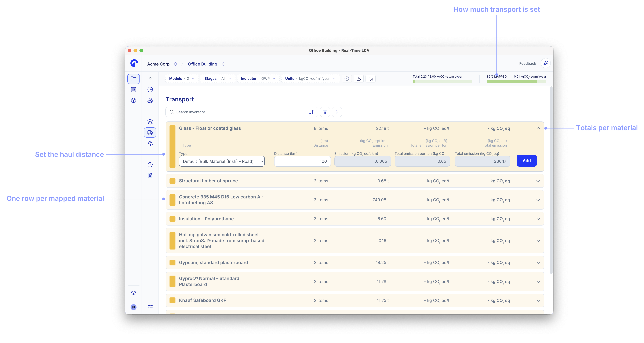Open the AI sparkle assistant icon
Viewport: 644px width, 343px height.
[x=546, y=63]
